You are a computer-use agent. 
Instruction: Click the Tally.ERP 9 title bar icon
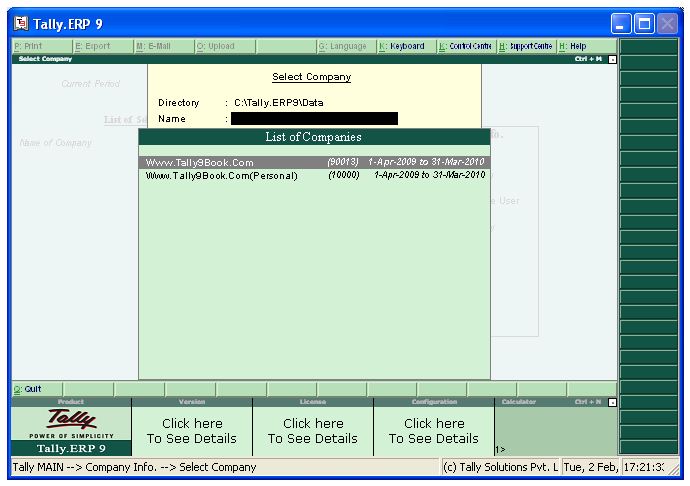(21, 23)
